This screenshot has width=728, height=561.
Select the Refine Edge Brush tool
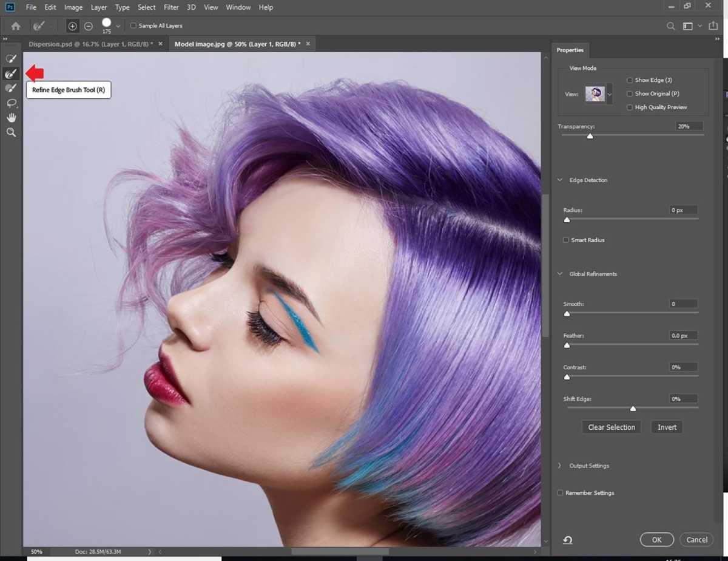[x=11, y=73]
